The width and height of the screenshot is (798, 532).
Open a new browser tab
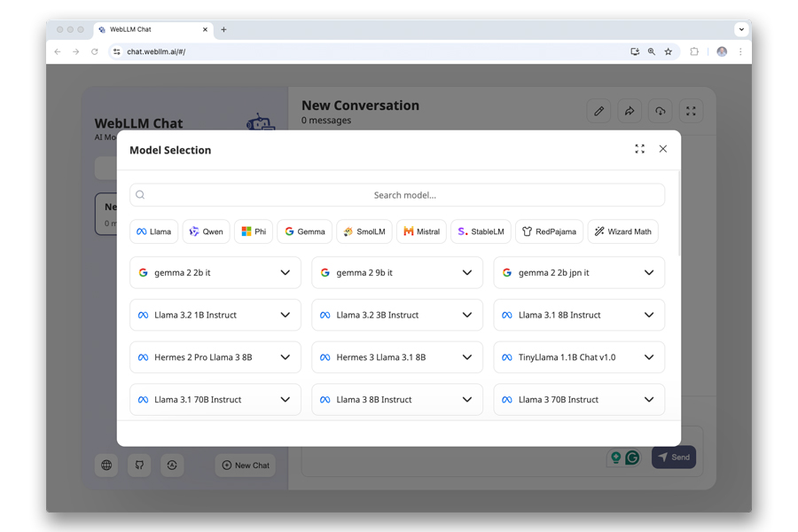[223, 29]
